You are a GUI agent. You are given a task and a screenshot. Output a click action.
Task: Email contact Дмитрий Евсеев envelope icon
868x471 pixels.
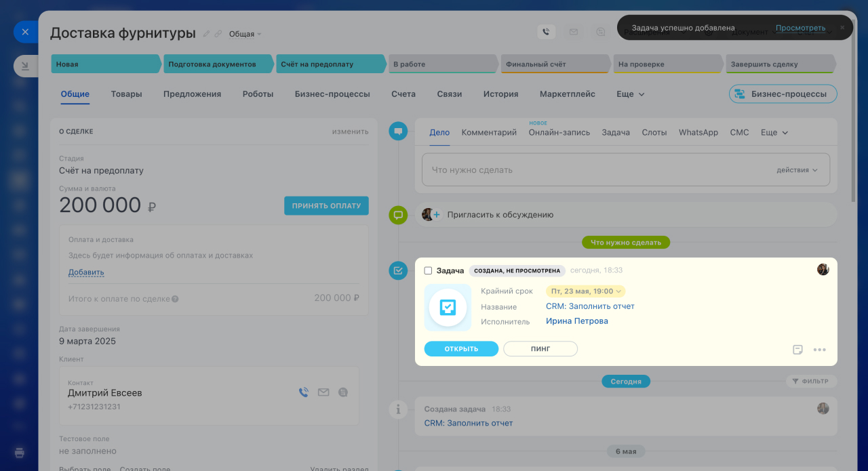click(x=323, y=392)
